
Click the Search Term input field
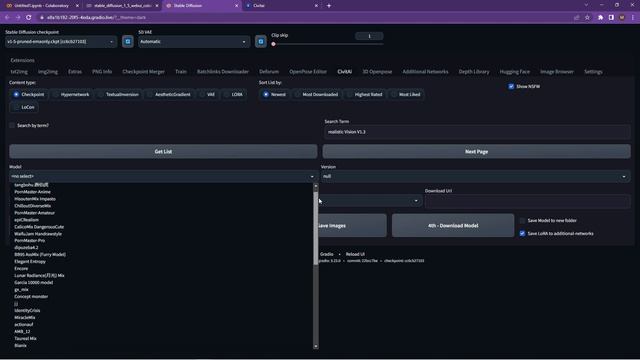(477, 132)
